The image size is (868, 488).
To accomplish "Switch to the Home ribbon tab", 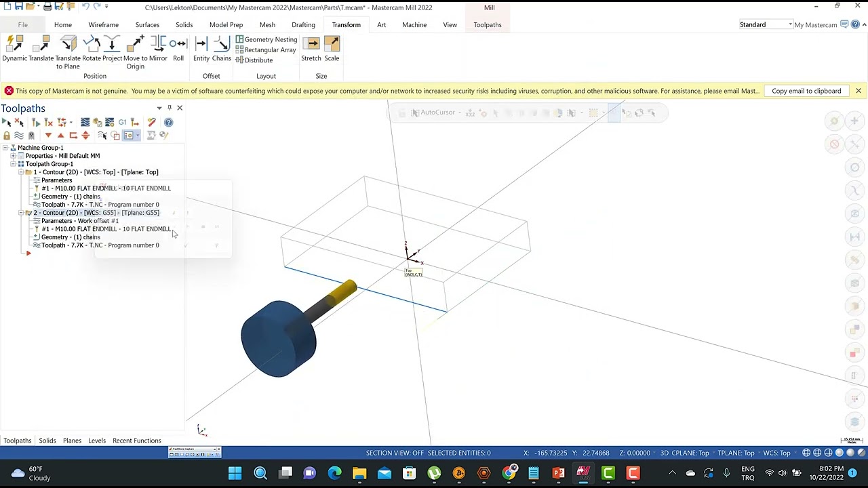I will [x=63, y=25].
